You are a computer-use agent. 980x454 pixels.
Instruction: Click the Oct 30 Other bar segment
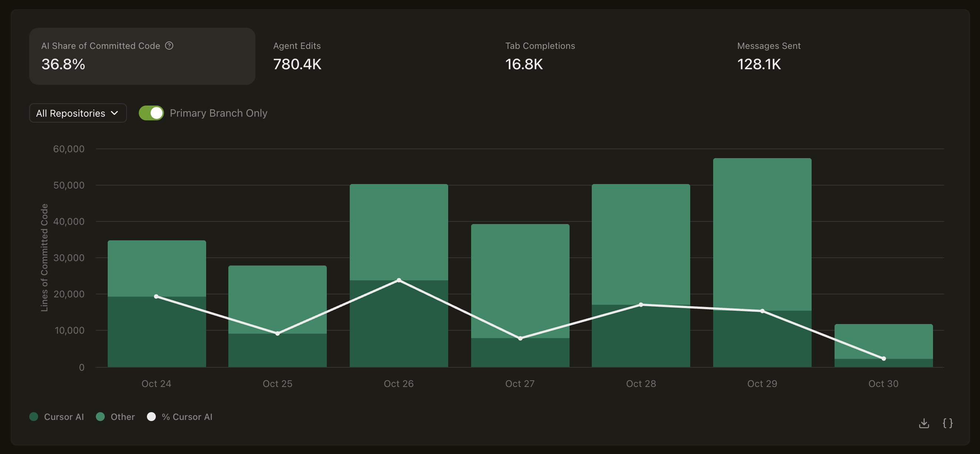(883, 341)
